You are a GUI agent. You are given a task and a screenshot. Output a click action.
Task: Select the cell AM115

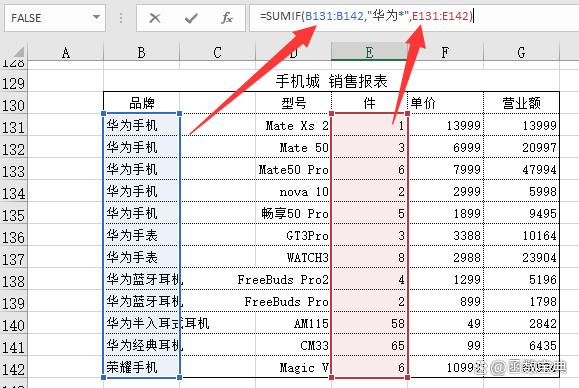[x=294, y=323]
